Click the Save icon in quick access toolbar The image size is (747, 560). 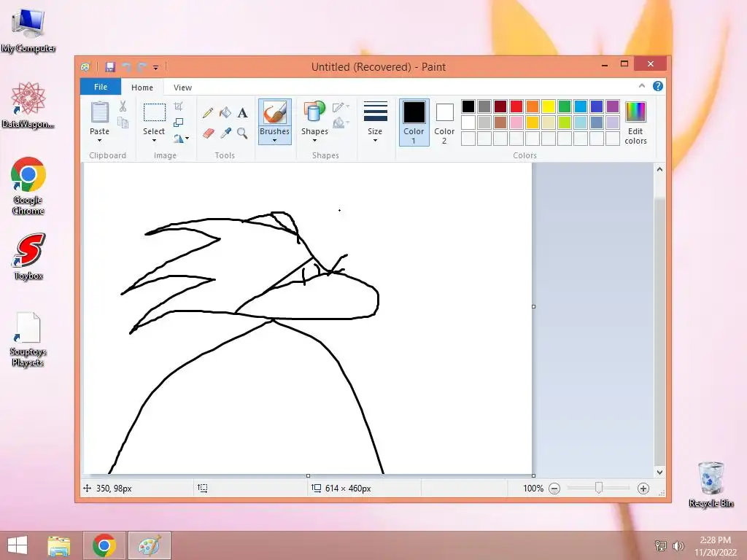coord(110,67)
